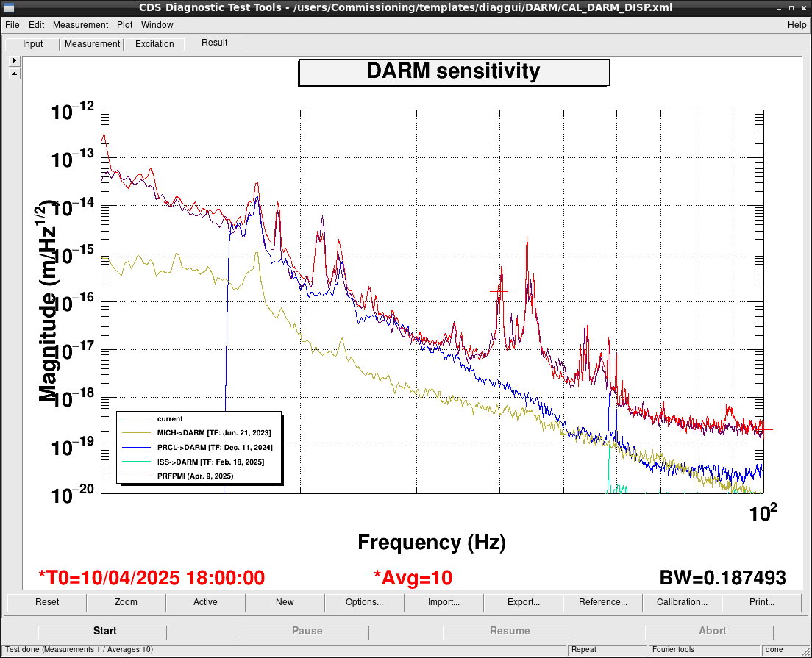812x658 pixels.
Task: Click the BW=0.187493 label
Action: coord(723,578)
